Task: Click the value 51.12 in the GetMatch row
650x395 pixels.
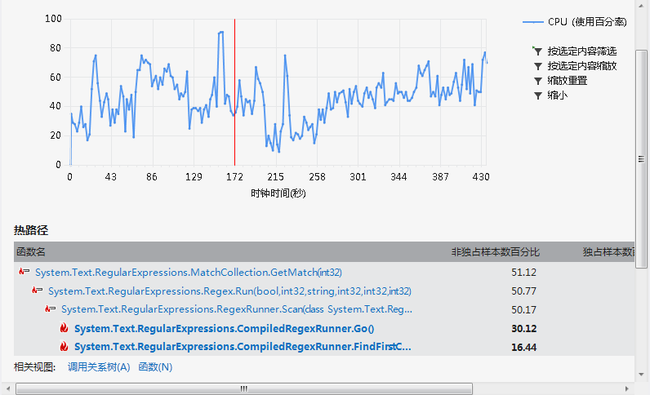Action: click(524, 272)
